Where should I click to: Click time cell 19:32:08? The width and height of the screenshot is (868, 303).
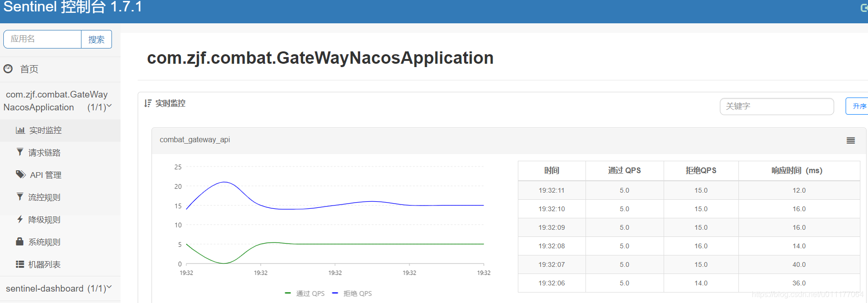(x=552, y=246)
